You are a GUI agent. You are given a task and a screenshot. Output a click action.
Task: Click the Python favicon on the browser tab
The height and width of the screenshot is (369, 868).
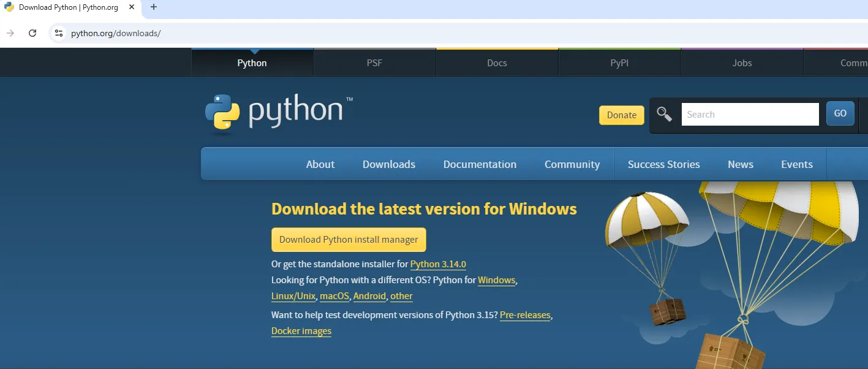(8, 7)
